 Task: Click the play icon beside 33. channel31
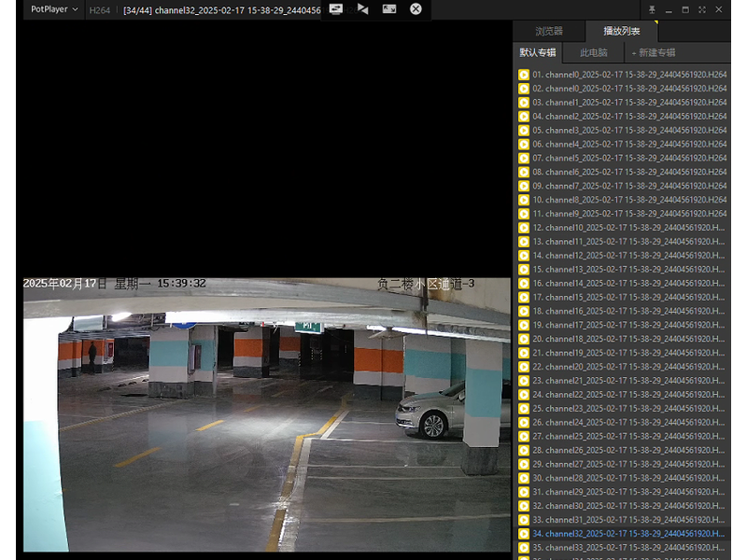pyautogui.click(x=524, y=520)
